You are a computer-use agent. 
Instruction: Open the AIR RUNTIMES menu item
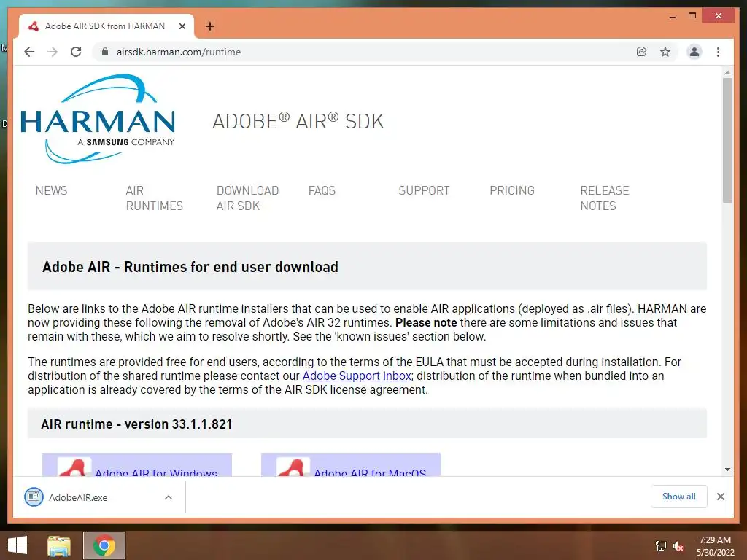click(155, 198)
